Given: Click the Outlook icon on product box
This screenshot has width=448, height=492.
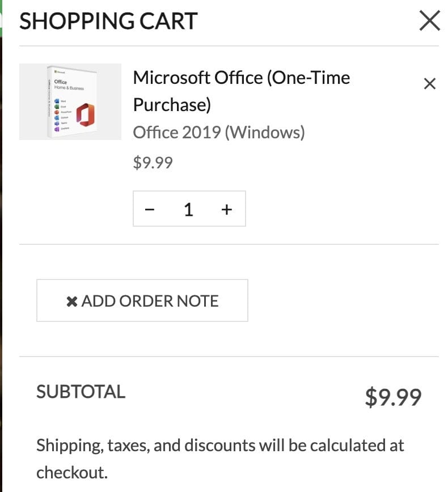Looking at the screenshot, I should pyautogui.click(x=57, y=118).
